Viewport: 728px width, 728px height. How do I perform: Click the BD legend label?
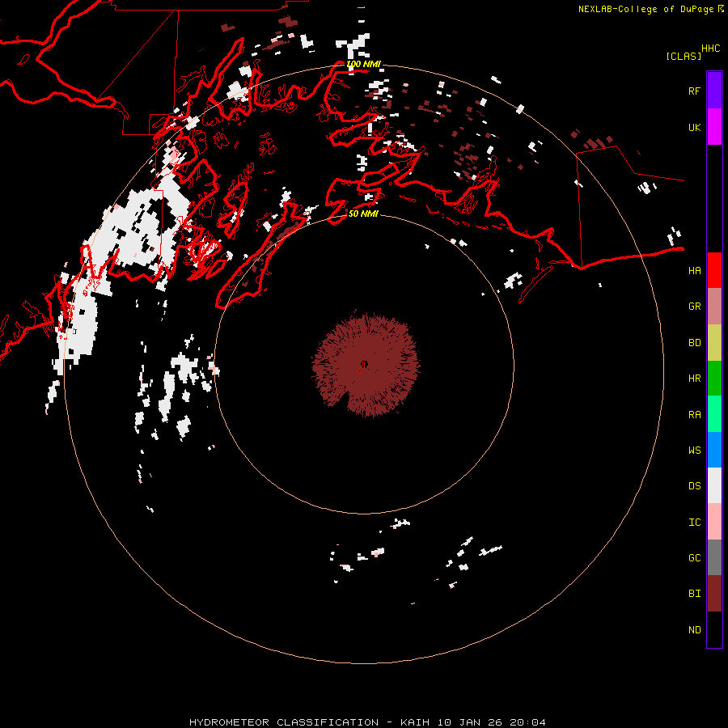[694, 343]
